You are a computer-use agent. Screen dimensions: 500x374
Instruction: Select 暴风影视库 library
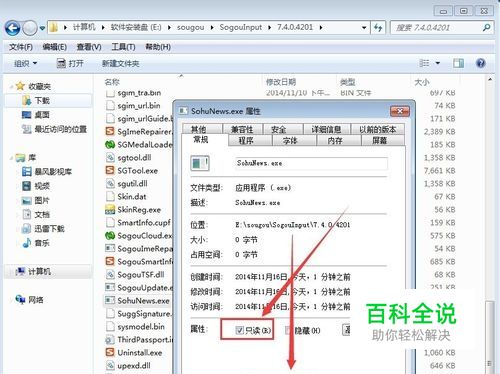pos(53,172)
